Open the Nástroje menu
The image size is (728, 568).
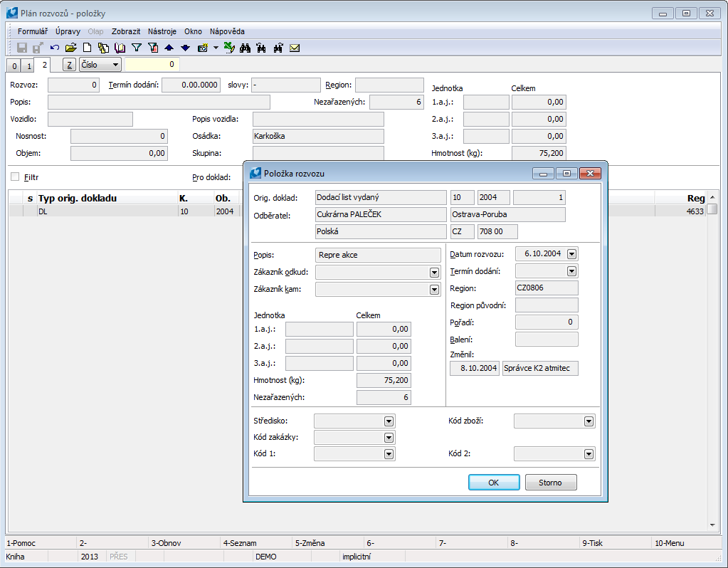pyautogui.click(x=162, y=31)
